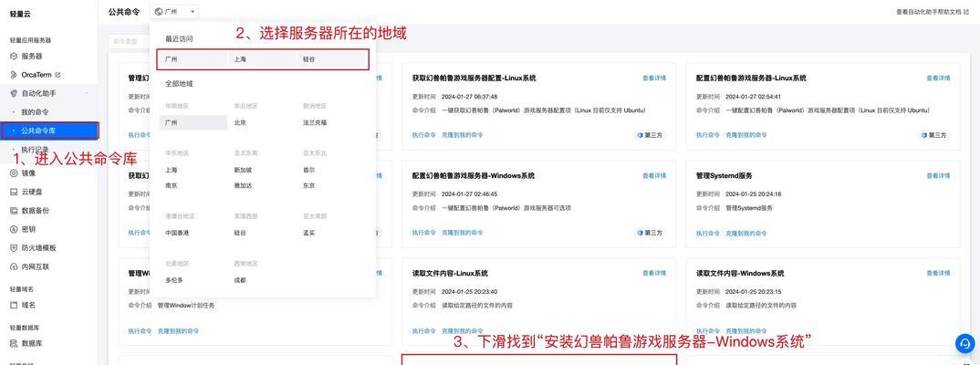
Task: Collapse the 自动化助手 sidebar section
Action: (87, 93)
